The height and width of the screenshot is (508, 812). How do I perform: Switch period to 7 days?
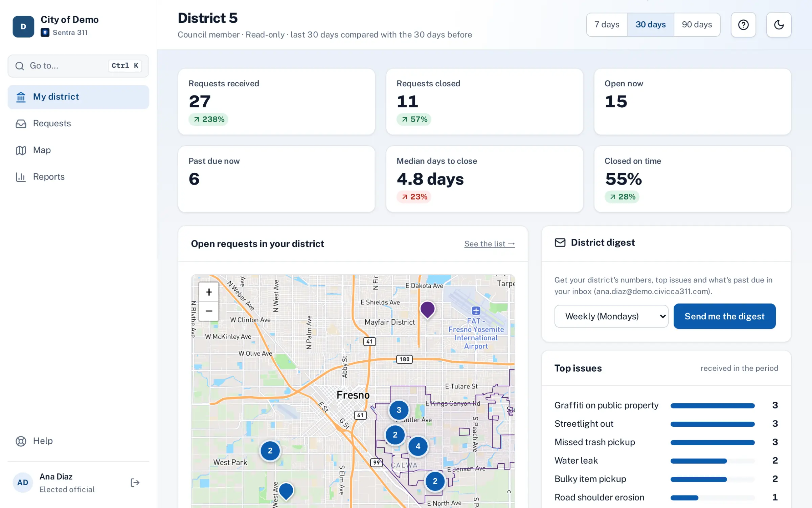(607, 25)
